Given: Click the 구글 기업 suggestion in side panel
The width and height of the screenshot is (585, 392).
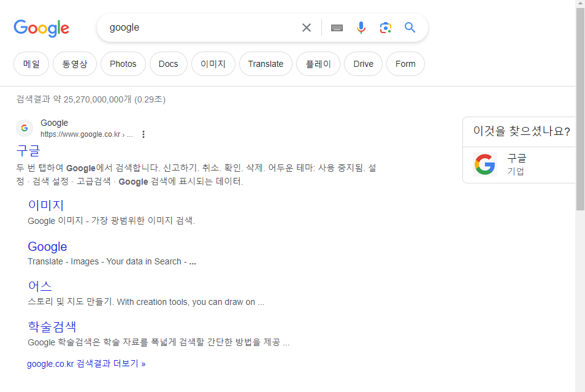Looking at the screenshot, I should point(519,164).
